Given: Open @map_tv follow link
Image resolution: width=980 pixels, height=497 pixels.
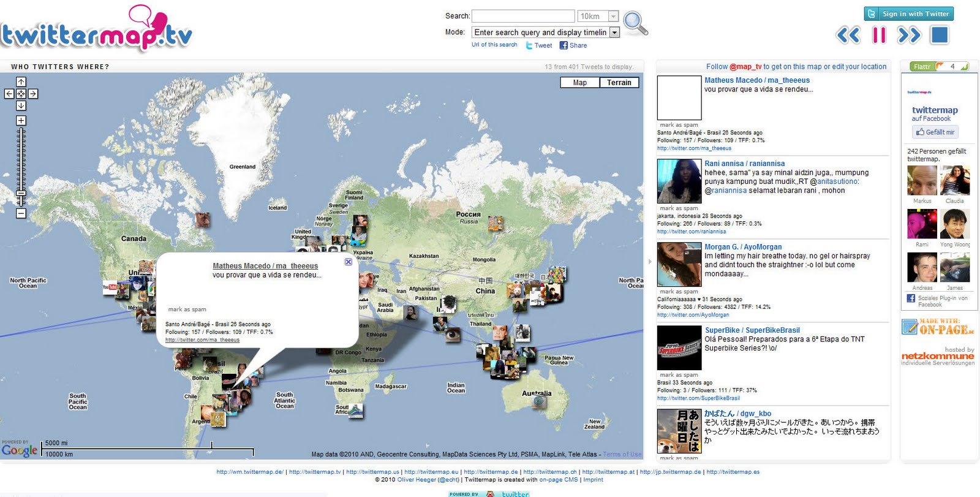Looking at the screenshot, I should pos(744,67).
